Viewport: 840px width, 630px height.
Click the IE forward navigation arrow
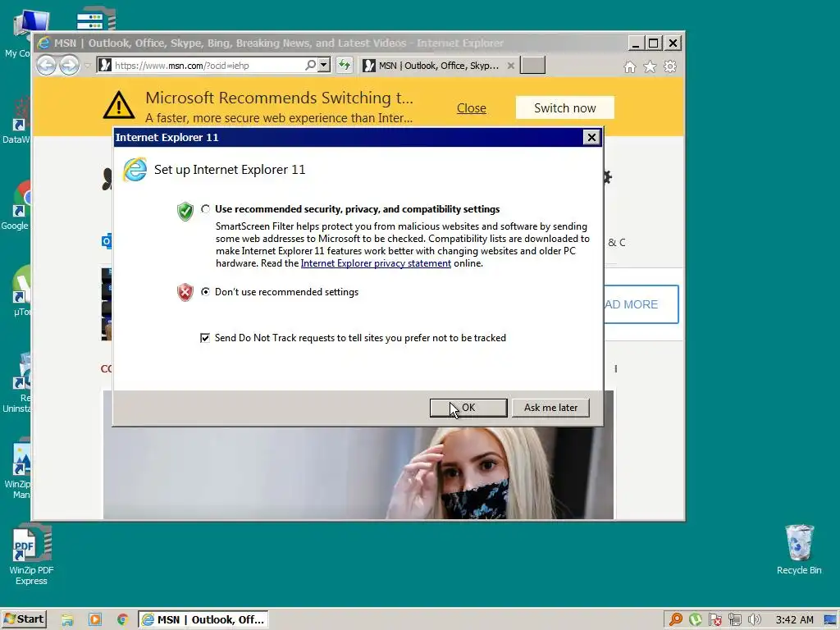[69, 66]
